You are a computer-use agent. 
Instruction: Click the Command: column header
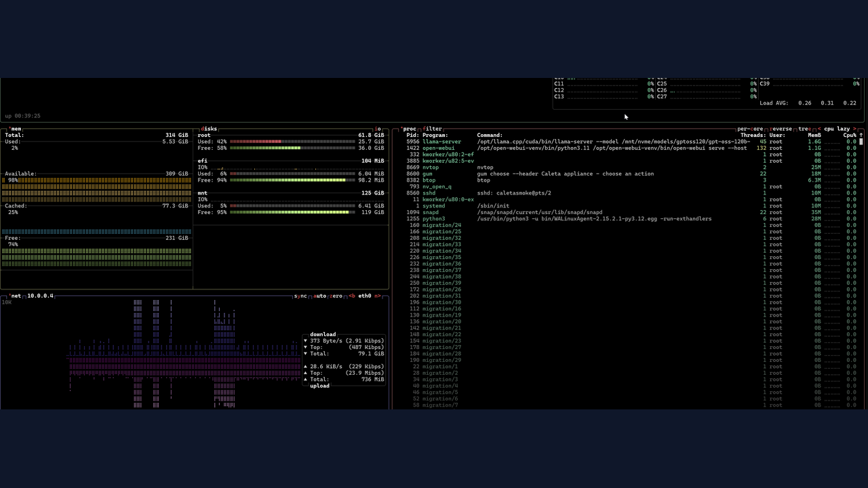(490, 135)
